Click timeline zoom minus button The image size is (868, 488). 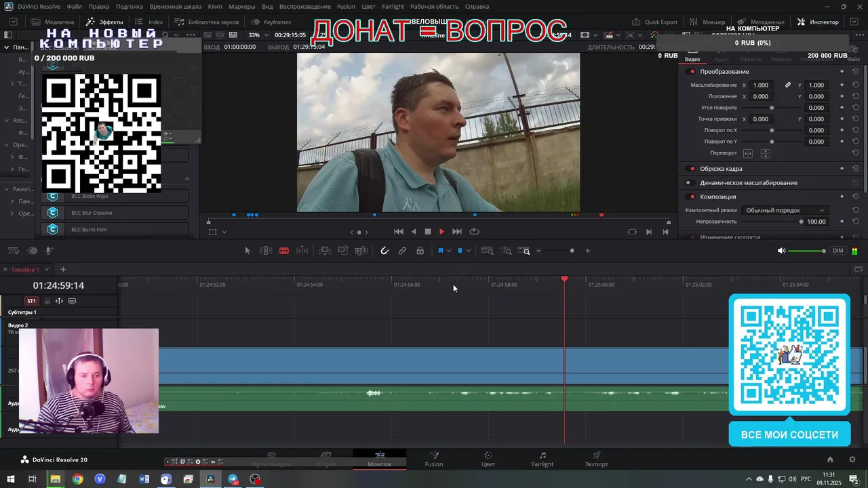click(539, 251)
